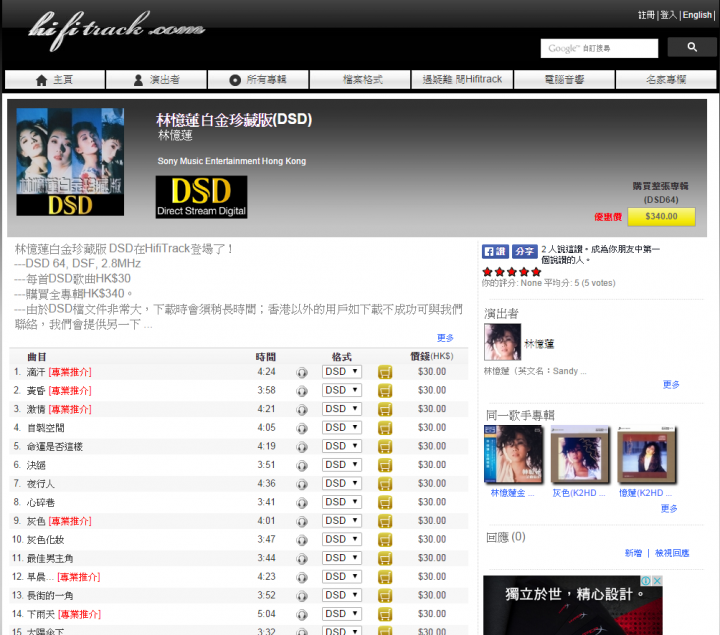720x635 pixels.
Task: Click the Facebook 分享 share button
Action: pyautogui.click(x=524, y=251)
